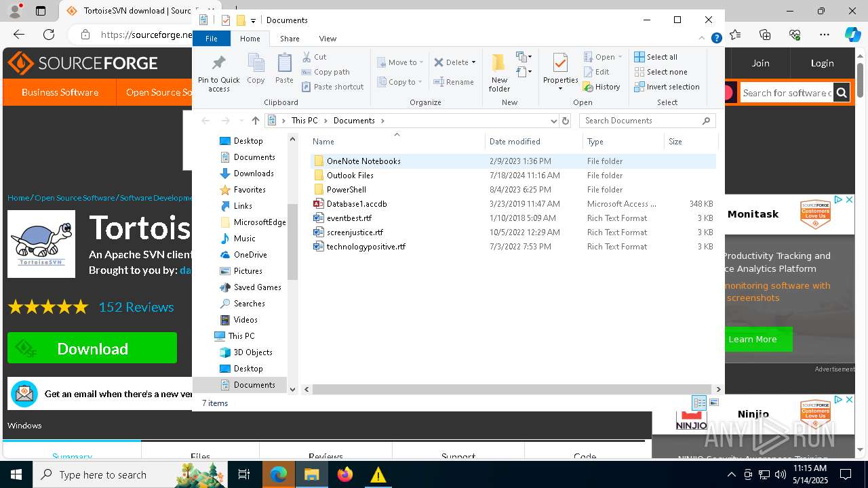Click Learn More in the Monitask ad

click(753, 339)
